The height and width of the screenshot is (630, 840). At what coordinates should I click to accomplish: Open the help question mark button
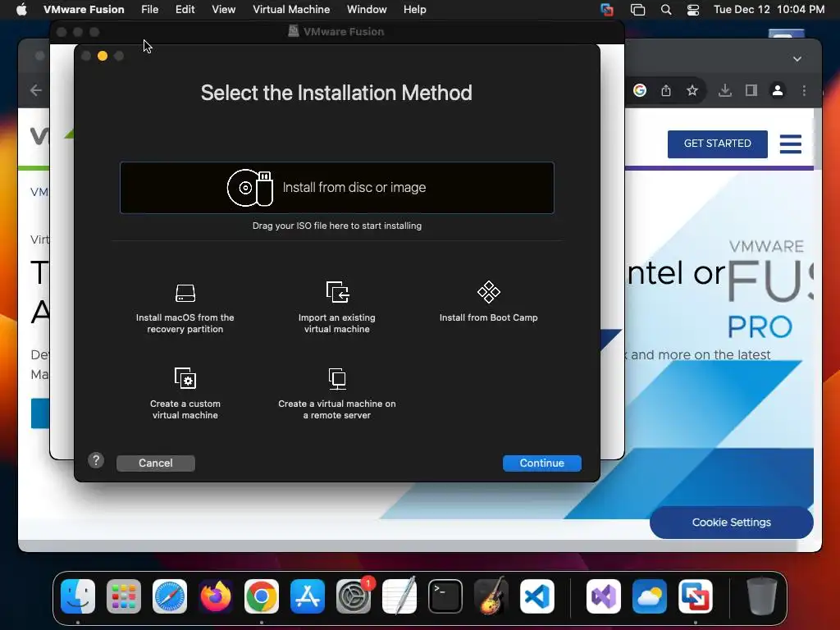pos(96,460)
